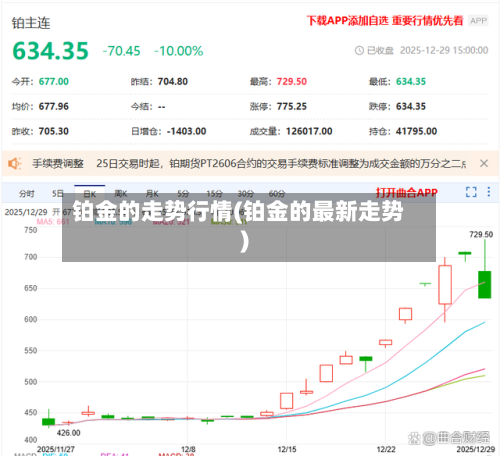This screenshot has height=456, width=500.
Task: Click the 手续费调整 notice title
Action: tap(58, 164)
